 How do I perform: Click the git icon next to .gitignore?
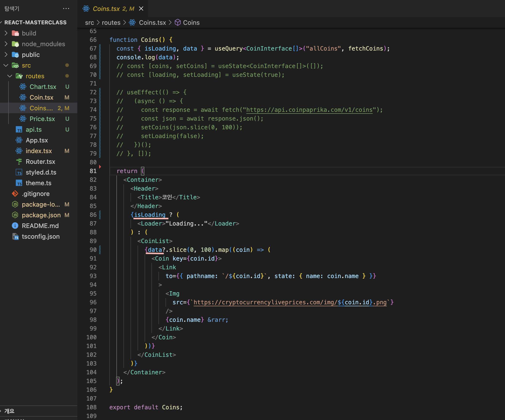pos(15,194)
